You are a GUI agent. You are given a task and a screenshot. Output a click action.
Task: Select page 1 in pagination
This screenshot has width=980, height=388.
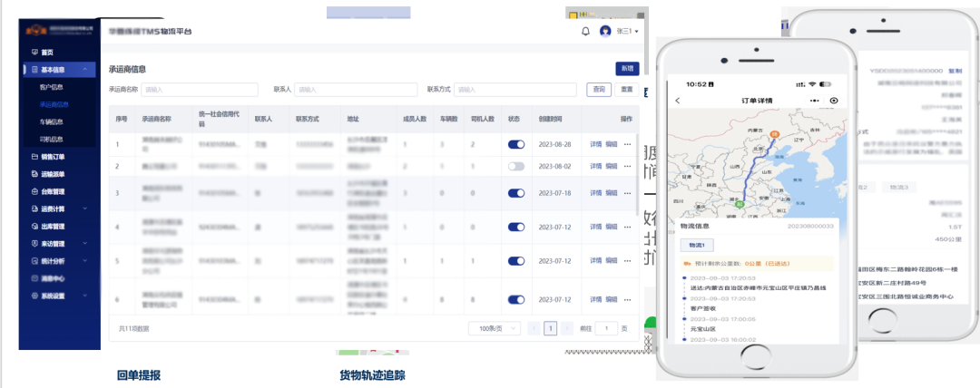click(551, 329)
